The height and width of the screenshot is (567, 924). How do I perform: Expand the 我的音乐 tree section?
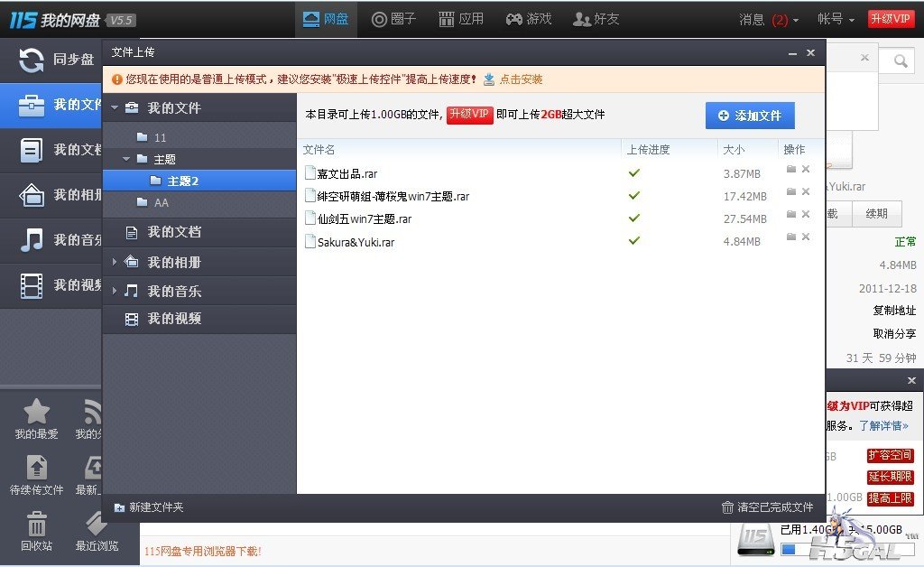coord(115,291)
